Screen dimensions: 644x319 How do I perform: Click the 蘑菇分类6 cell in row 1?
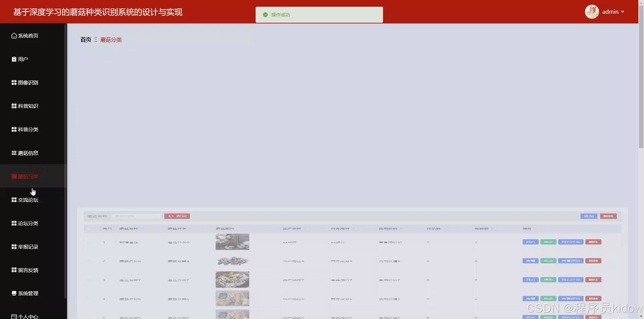tap(178, 242)
